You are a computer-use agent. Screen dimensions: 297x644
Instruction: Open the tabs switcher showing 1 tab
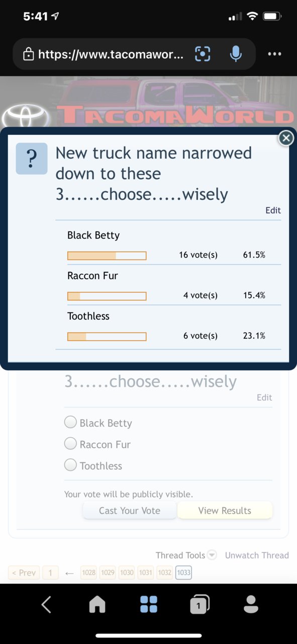click(200, 604)
